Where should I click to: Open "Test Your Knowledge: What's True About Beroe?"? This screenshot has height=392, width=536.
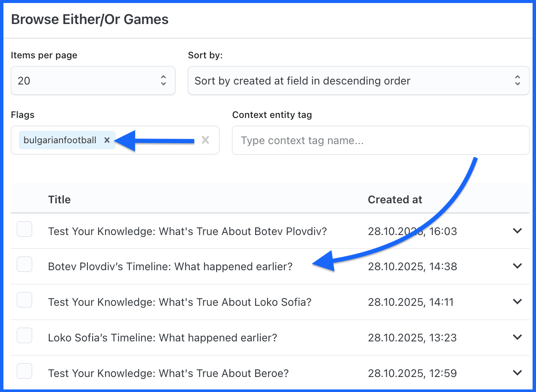point(168,373)
